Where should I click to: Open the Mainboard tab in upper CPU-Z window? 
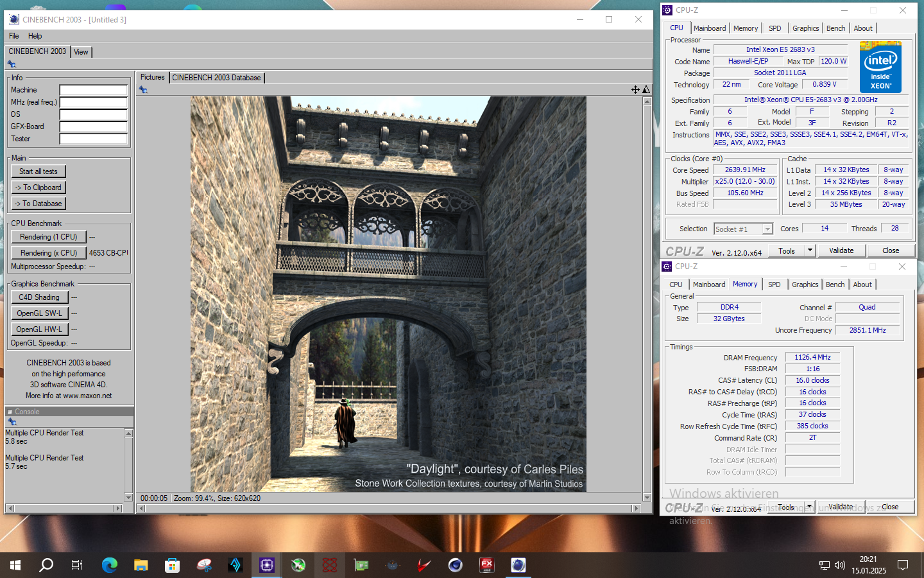click(x=710, y=28)
